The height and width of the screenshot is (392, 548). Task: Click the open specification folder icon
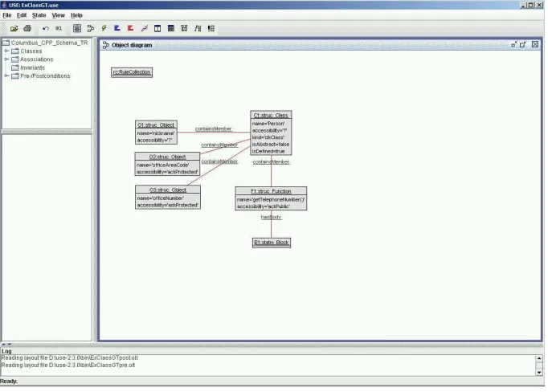pos(14,28)
